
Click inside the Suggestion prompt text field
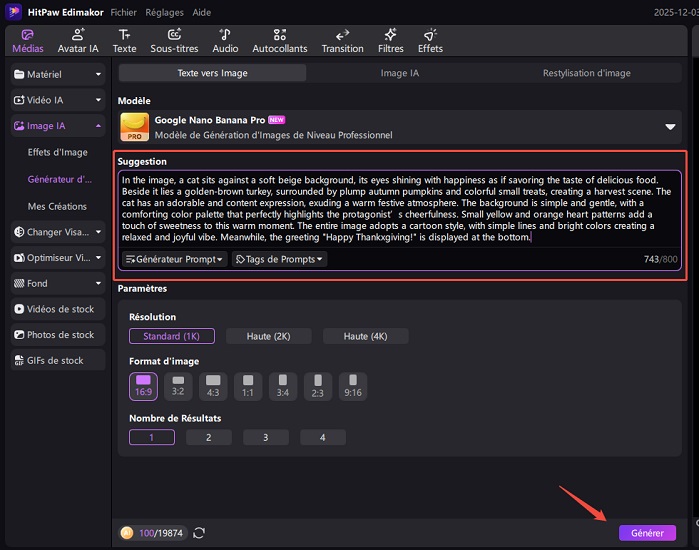click(400, 210)
